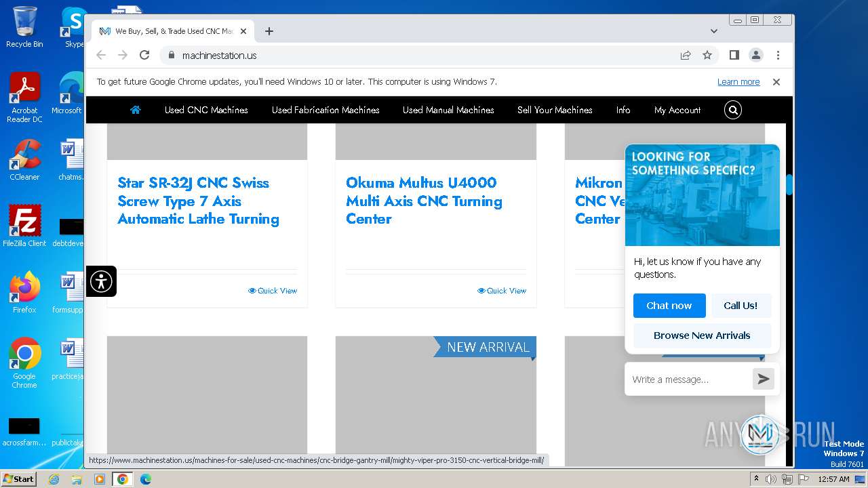Image resolution: width=868 pixels, height=488 pixels.
Task: Click the volume speaker tray icon
Action: coord(771,479)
